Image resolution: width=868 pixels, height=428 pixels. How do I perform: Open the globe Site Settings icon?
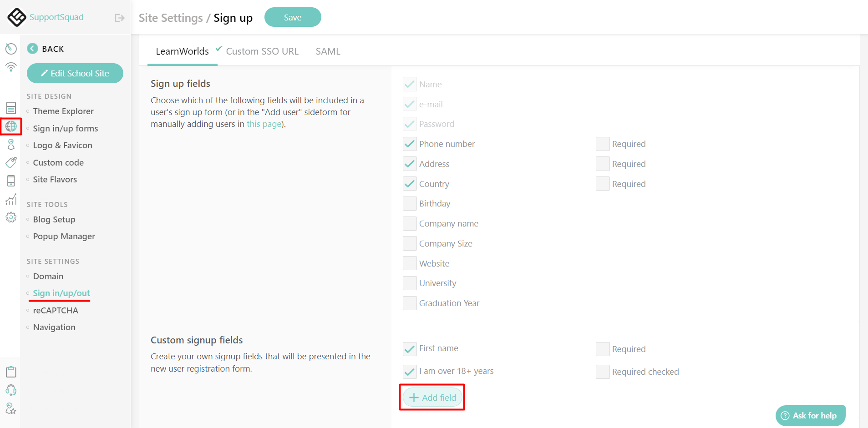tap(10, 126)
